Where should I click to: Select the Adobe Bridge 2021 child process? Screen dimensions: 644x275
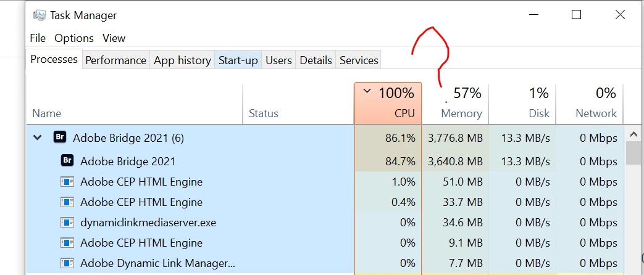click(x=325, y=161)
